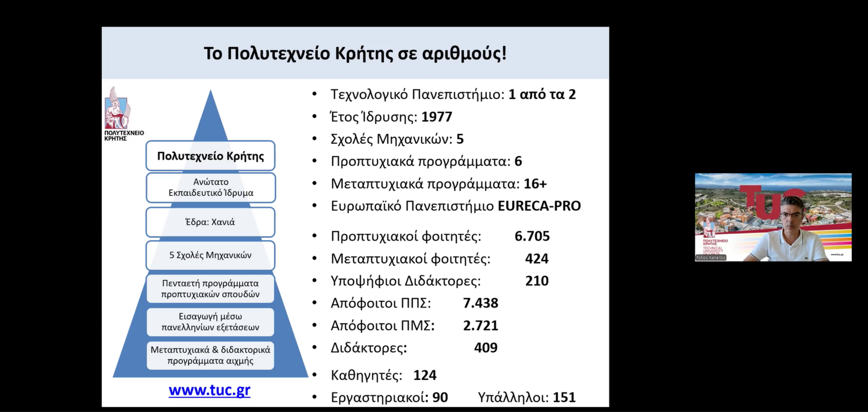Select the 5 Σχολές Μηχανικών pyramid box
868x412 pixels.
tap(210, 255)
